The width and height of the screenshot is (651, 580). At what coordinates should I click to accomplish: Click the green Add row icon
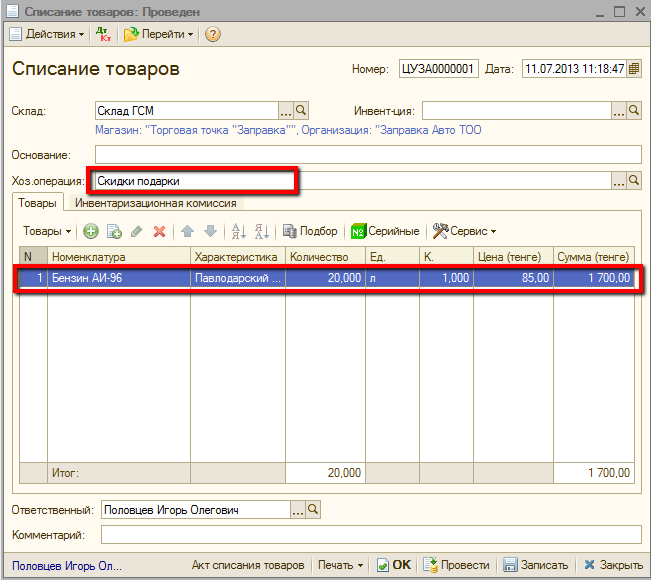click(x=91, y=231)
